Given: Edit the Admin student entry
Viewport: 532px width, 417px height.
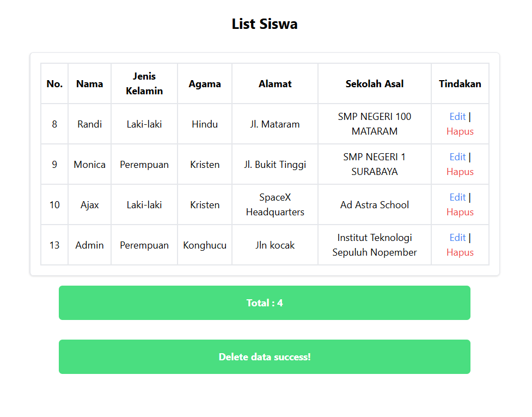Looking at the screenshot, I should (457, 238).
